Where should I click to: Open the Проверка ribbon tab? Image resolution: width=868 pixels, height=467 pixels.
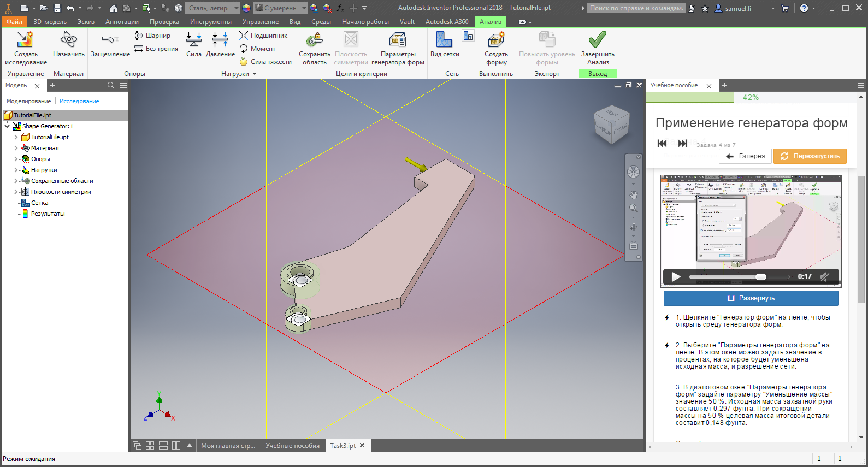point(164,22)
